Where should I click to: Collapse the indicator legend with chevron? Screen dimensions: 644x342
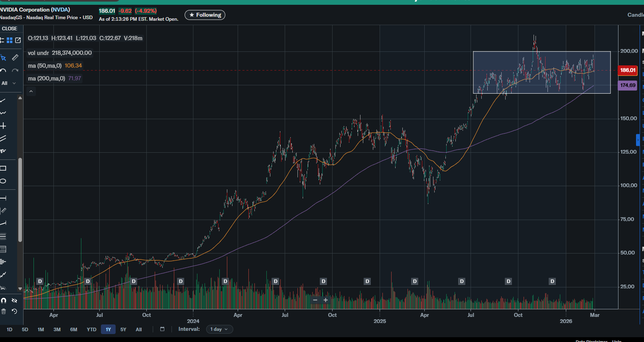[31, 91]
